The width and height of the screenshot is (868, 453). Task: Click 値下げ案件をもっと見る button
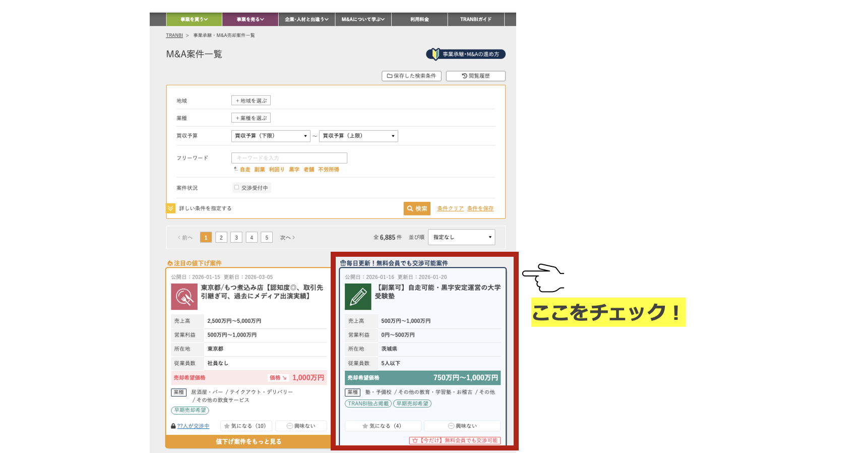tap(249, 441)
